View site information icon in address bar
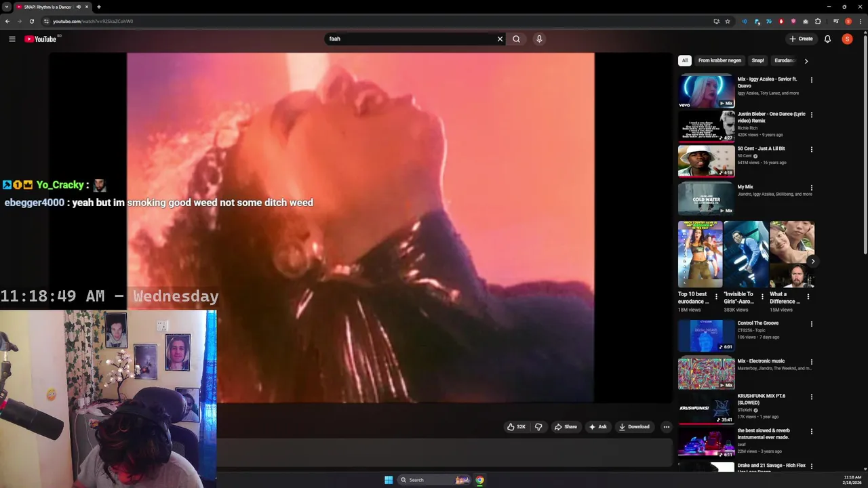 click(x=46, y=21)
